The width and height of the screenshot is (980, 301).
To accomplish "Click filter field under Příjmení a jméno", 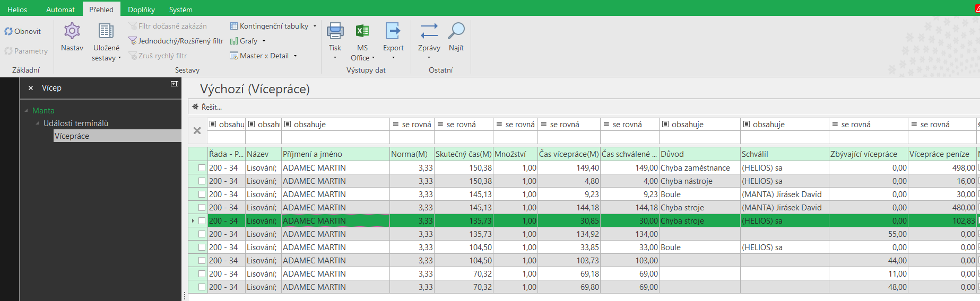I will pyautogui.click(x=335, y=138).
